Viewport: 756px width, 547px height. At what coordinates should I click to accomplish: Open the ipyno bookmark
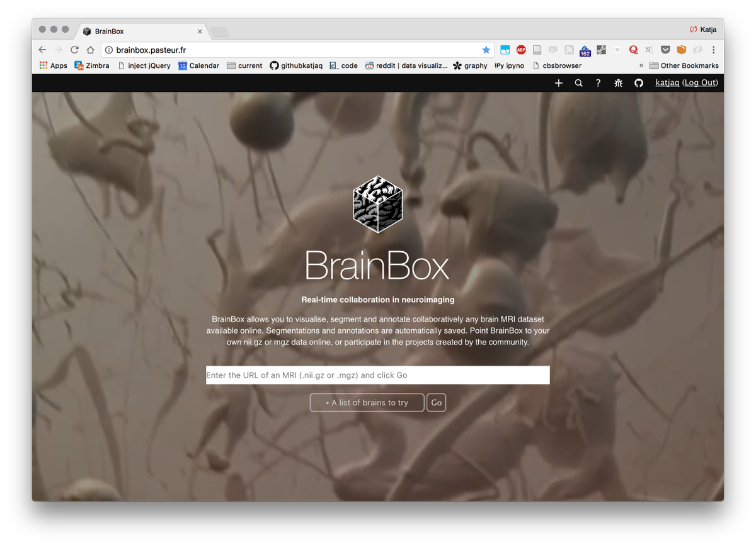510,65
